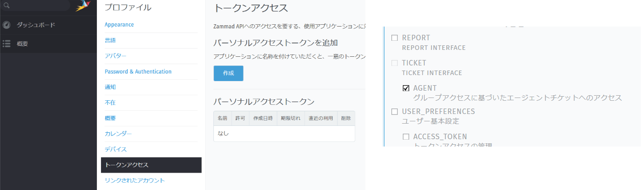Click the dashboard gauge icon
Image resolution: width=644 pixels, height=190 pixels.
pyautogui.click(x=6, y=25)
